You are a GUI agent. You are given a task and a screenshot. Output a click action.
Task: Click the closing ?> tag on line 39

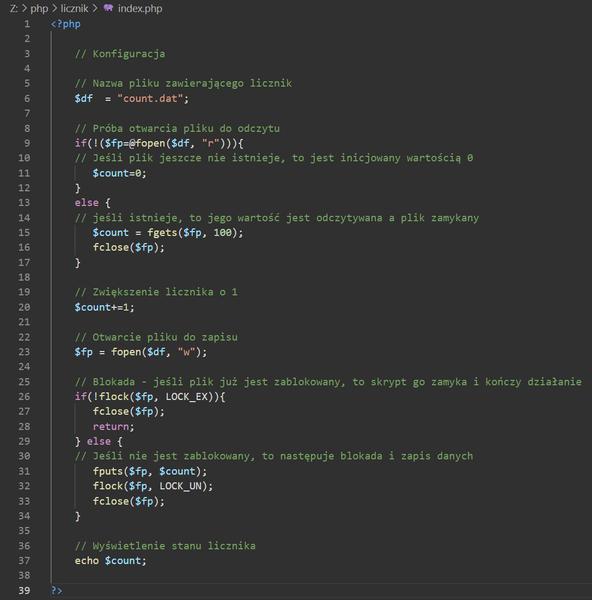pos(57,590)
